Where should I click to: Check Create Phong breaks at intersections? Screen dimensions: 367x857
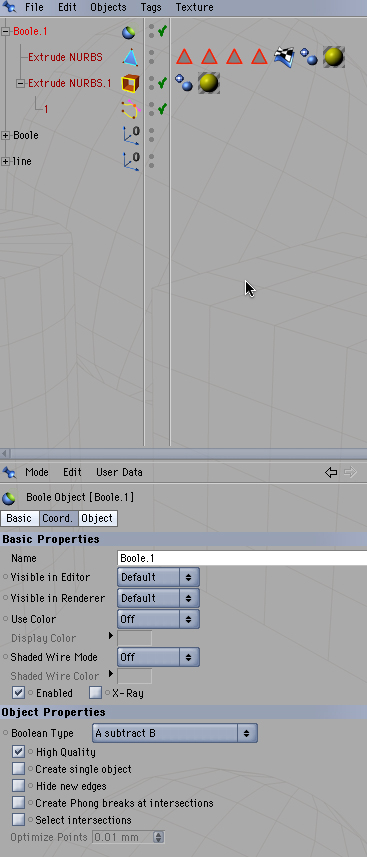[19, 803]
